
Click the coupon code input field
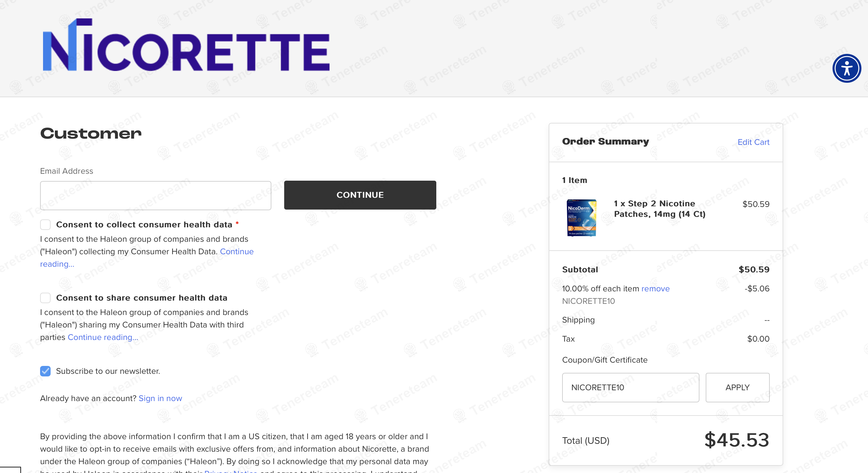630,387
